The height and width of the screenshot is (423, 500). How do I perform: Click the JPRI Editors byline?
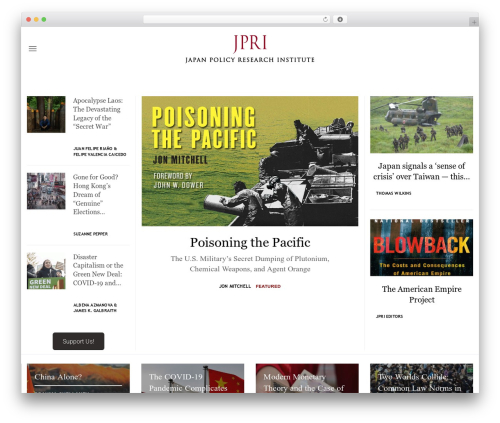(389, 316)
